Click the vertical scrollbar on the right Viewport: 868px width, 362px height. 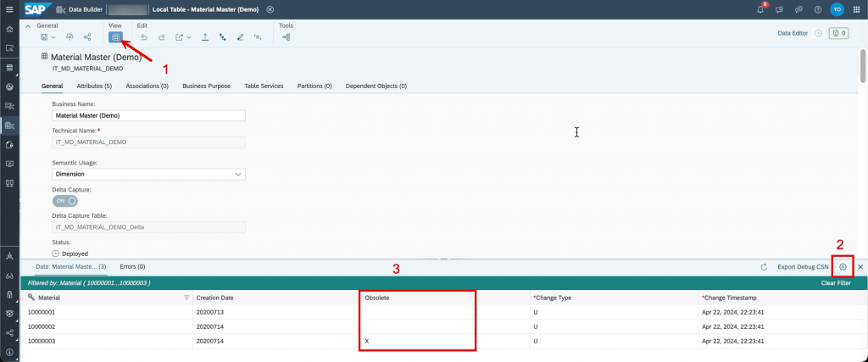[x=862, y=65]
